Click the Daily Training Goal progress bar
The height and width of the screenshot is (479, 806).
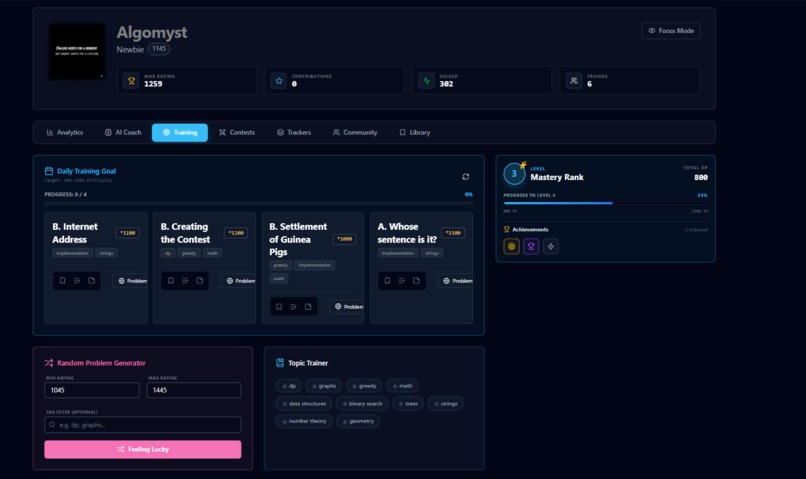(259, 204)
